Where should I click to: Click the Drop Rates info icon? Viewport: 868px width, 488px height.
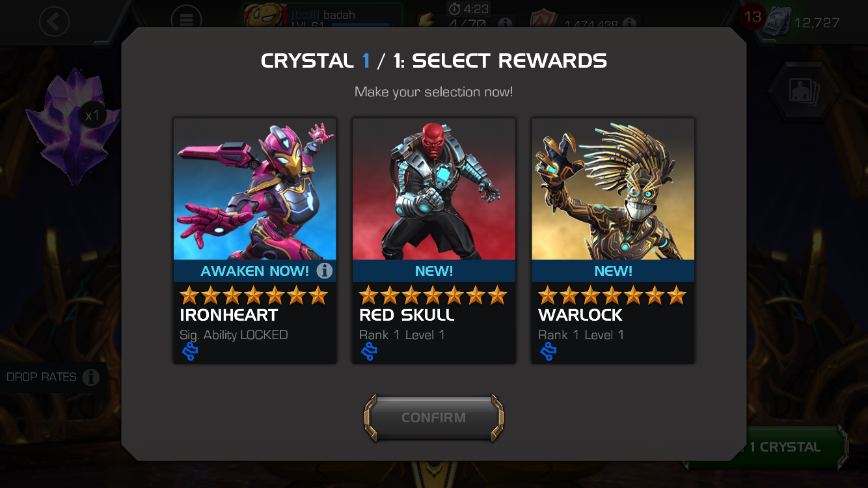tap(91, 377)
